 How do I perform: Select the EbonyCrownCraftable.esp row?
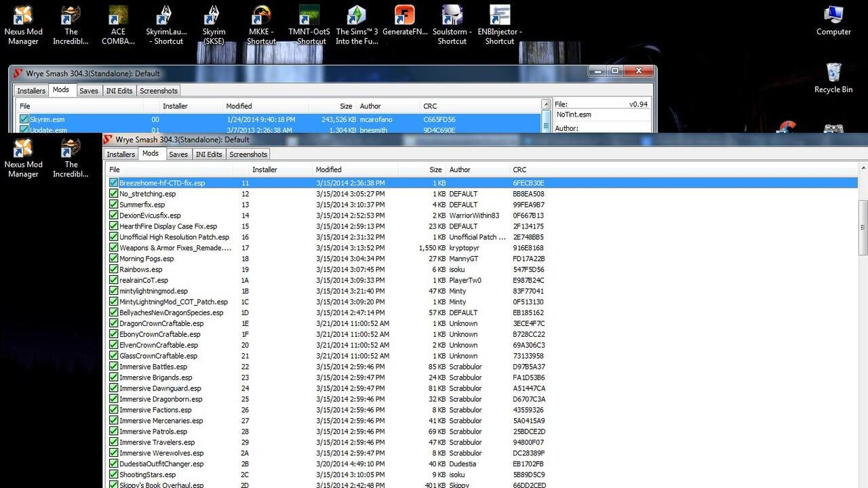click(x=481, y=334)
